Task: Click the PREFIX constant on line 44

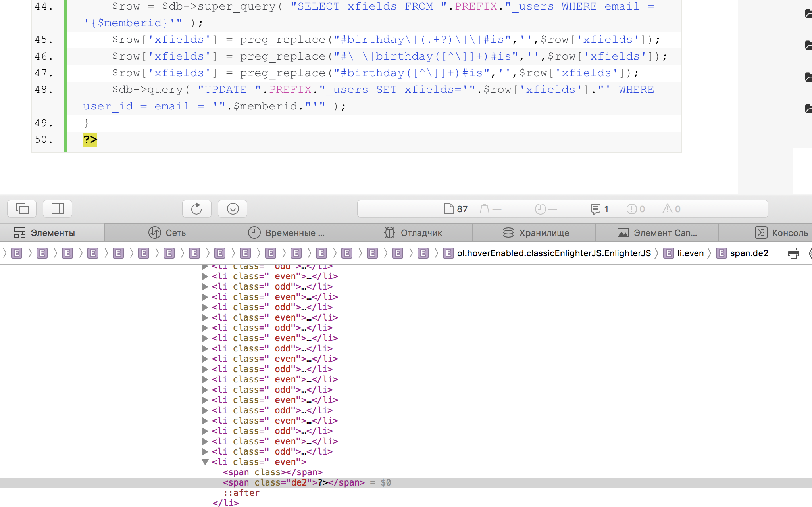Action: click(476, 6)
